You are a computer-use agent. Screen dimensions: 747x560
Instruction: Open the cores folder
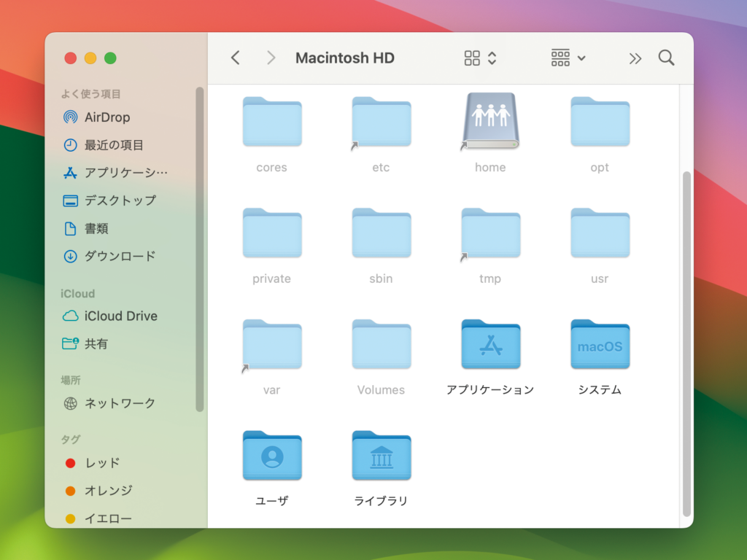pyautogui.click(x=272, y=122)
